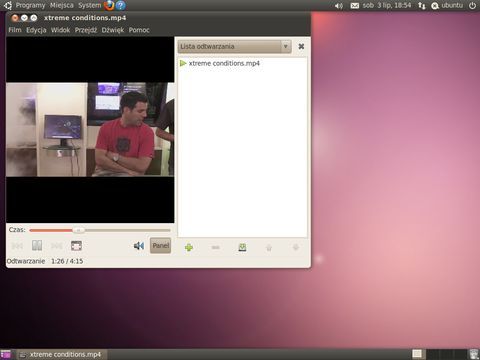This screenshot has width=480, height=360.
Task: Switch to first workspace in switcher
Action: point(417,354)
